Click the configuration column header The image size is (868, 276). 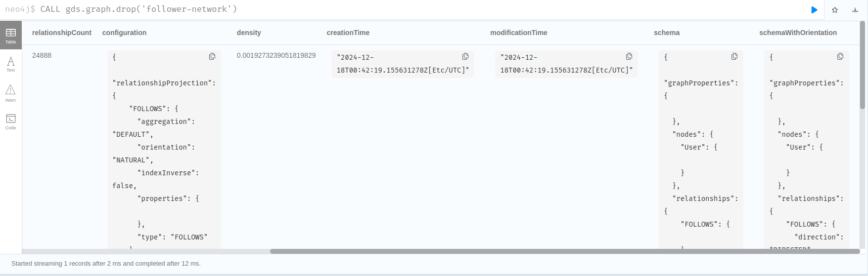tap(124, 33)
